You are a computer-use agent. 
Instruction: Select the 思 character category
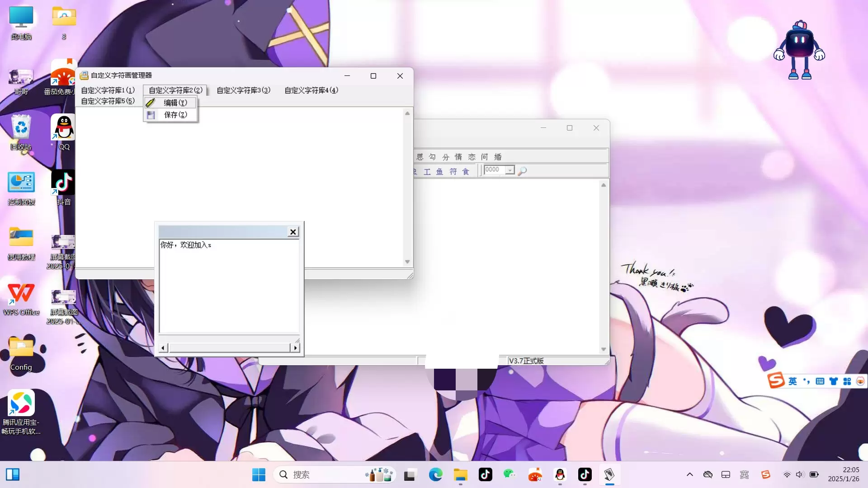[420, 157]
